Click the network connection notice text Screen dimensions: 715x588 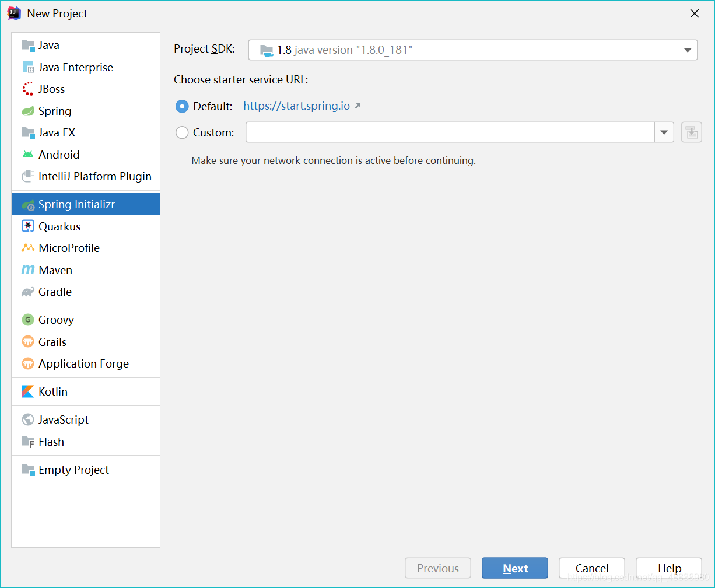334,160
